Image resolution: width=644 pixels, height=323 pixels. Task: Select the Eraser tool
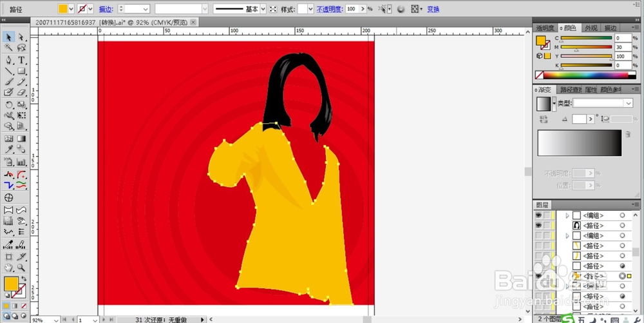(21, 92)
